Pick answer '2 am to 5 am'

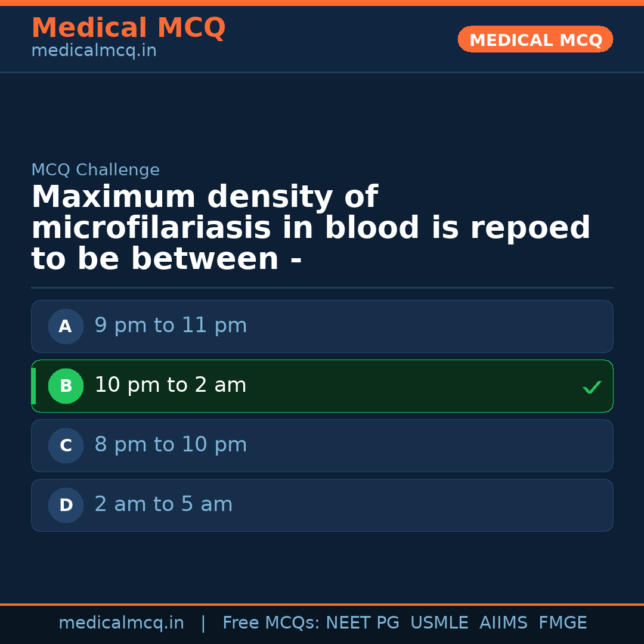tap(163, 504)
